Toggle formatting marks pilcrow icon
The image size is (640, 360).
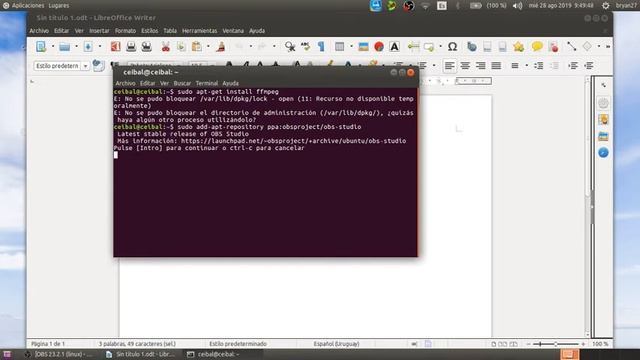[321, 47]
